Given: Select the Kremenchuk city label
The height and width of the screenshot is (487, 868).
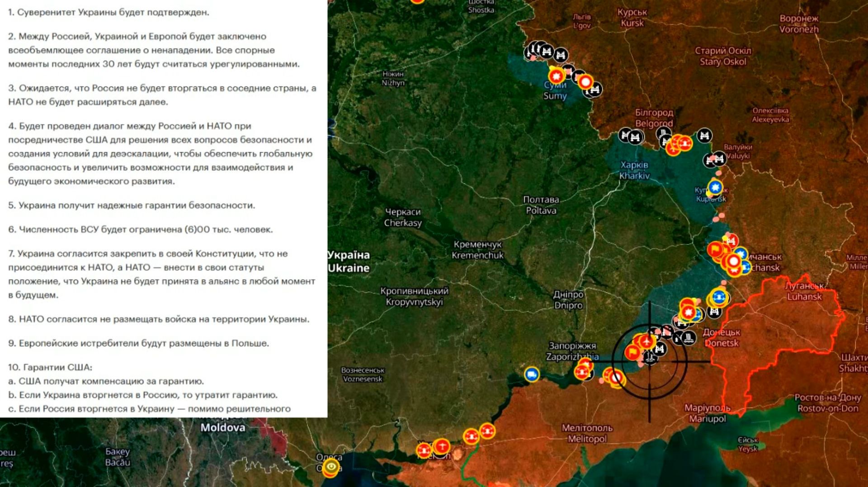Looking at the screenshot, I should pyautogui.click(x=477, y=250).
